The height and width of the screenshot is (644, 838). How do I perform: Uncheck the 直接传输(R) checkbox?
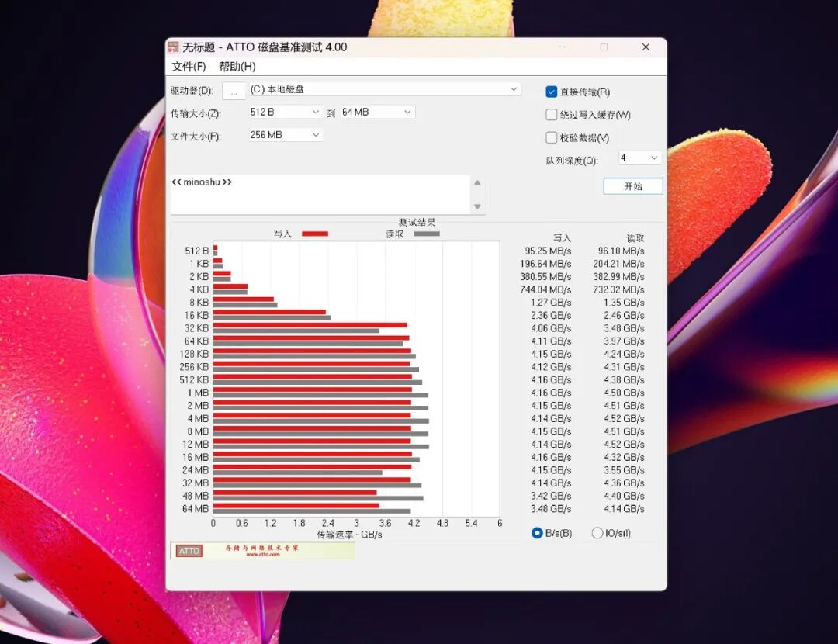tap(552, 92)
